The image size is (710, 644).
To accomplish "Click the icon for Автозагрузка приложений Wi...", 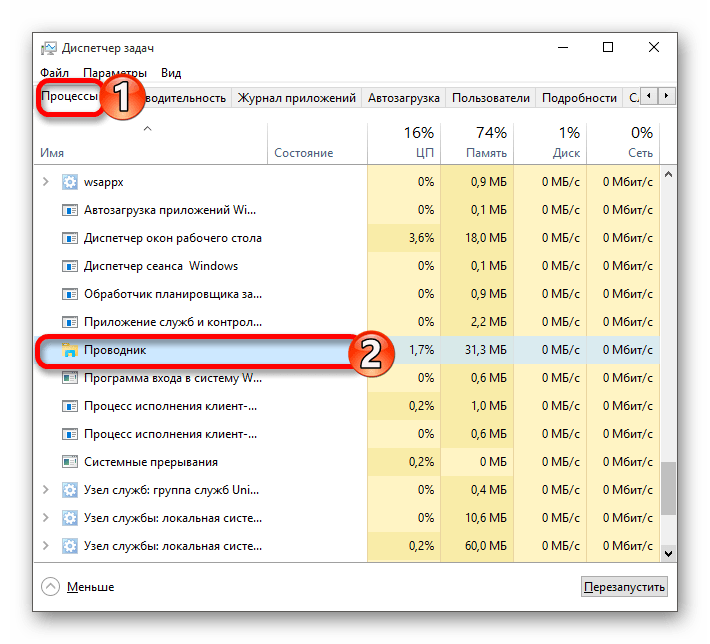I will click(70, 210).
